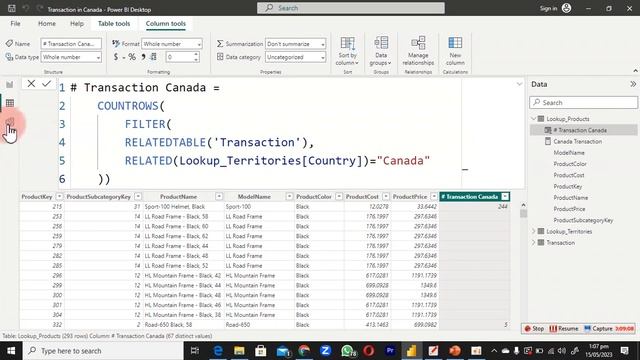The width and height of the screenshot is (640, 360).
Task: Expand the formula bar with the chevron
Action: click(x=519, y=84)
